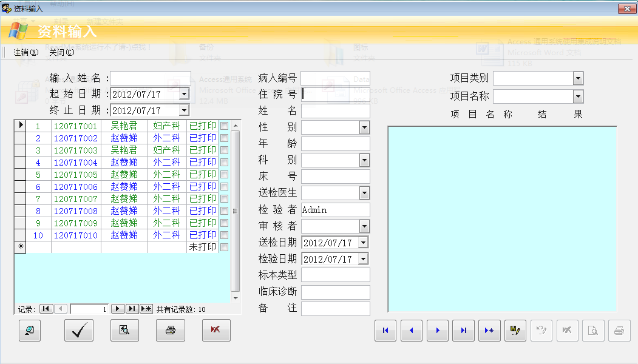Click the record number box in the navigator
Image resolution: width=638 pixels, height=364 pixels.
(89, 309)
